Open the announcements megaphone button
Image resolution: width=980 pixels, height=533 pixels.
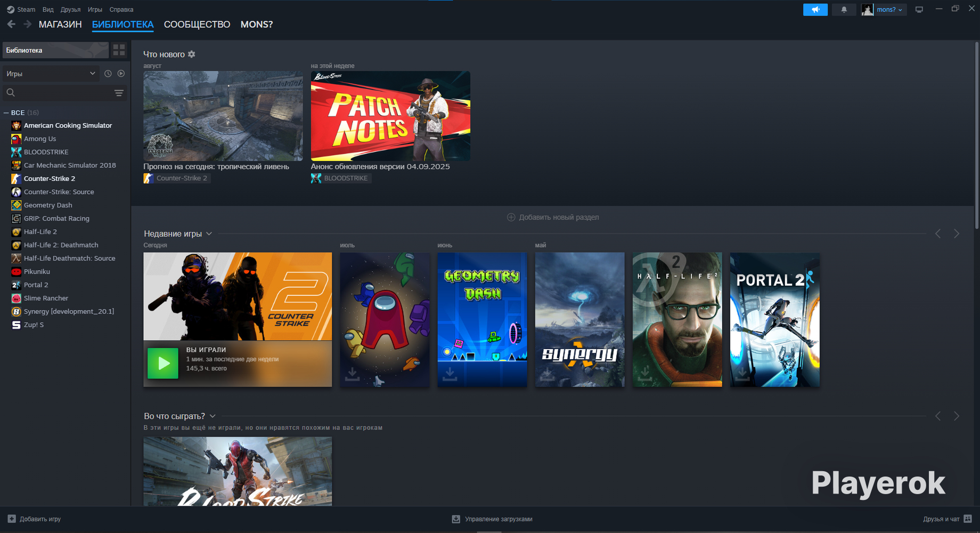point(815,10)
